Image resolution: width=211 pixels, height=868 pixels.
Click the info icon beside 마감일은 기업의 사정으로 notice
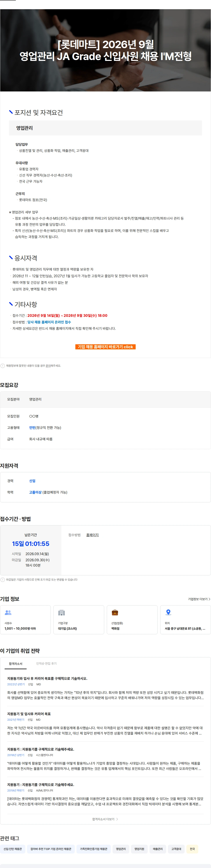(x=3, y=580)
